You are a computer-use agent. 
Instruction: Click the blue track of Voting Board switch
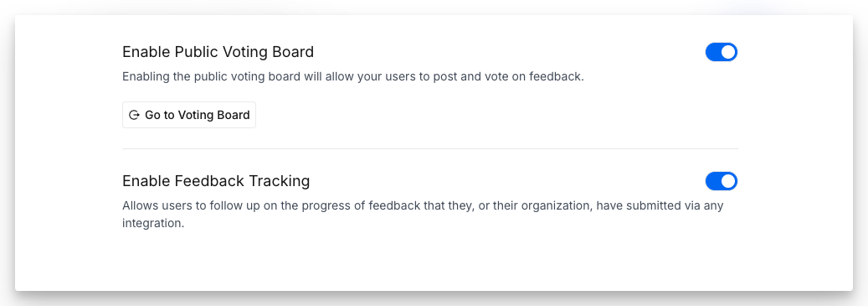click(x=713, y=52)
